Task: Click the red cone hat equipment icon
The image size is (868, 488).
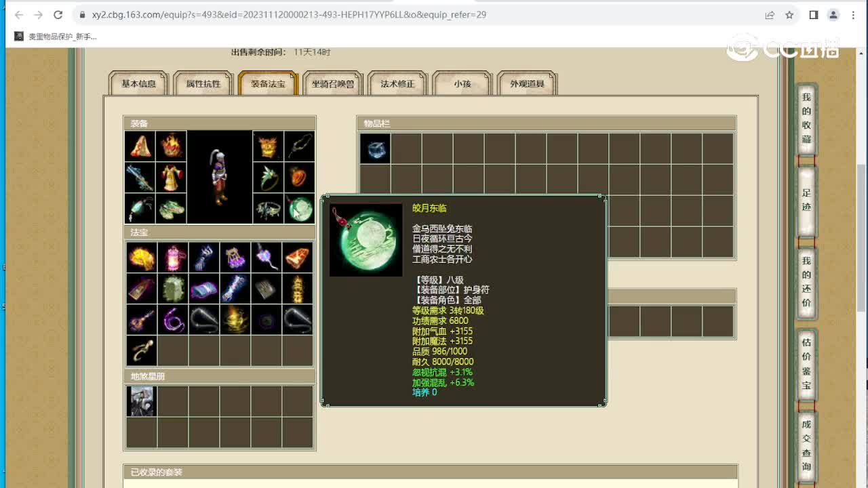Action: (x=140, y=146)
